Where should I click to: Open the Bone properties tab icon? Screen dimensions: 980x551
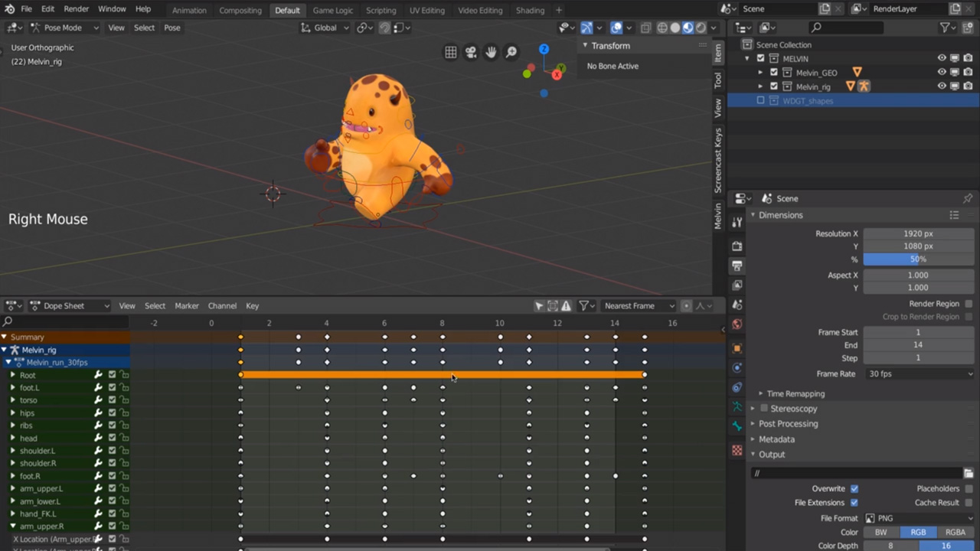click(737, 426)
